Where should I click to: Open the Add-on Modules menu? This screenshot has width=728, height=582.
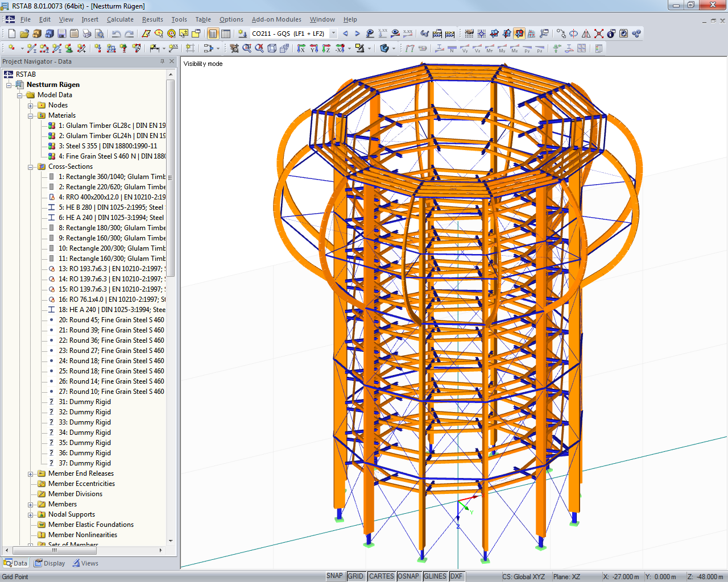click(x=276, y=19)
